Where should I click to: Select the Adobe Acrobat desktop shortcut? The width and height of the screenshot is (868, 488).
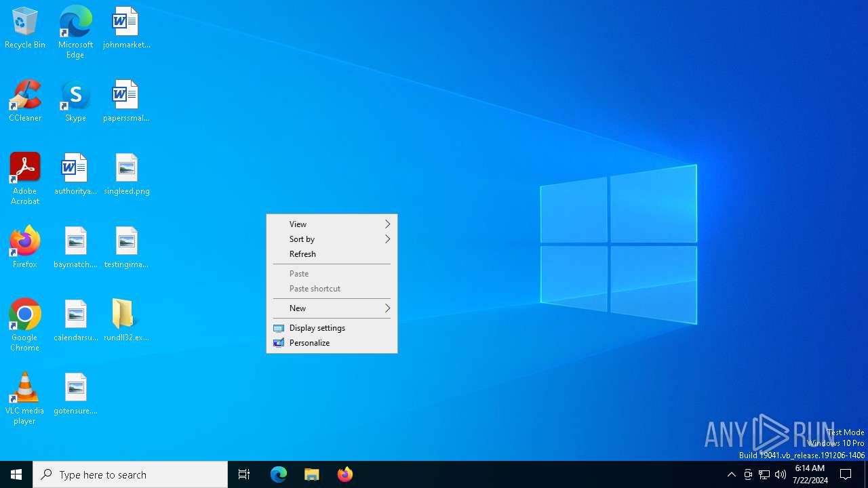click(x=25, y=179)
